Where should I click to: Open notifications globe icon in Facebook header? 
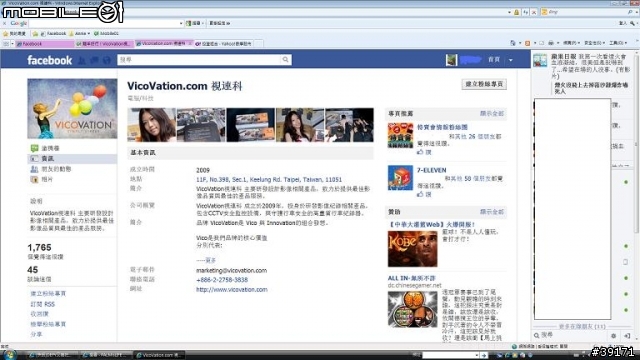107,60
